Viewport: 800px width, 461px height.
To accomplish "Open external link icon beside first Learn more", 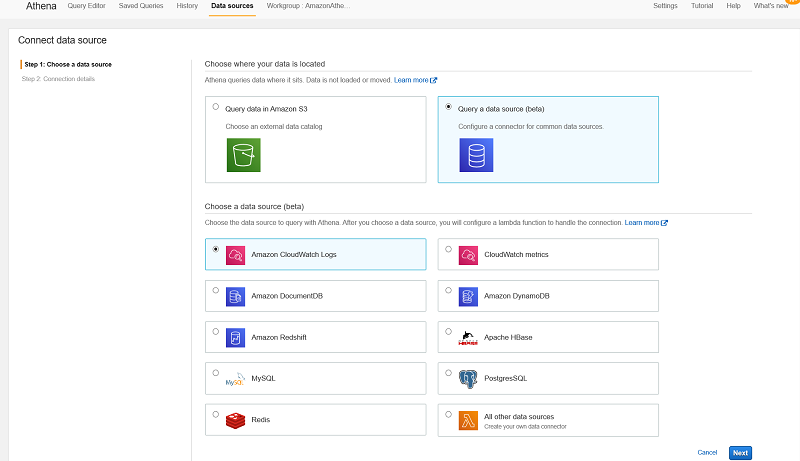I will (x=433, y=80).
